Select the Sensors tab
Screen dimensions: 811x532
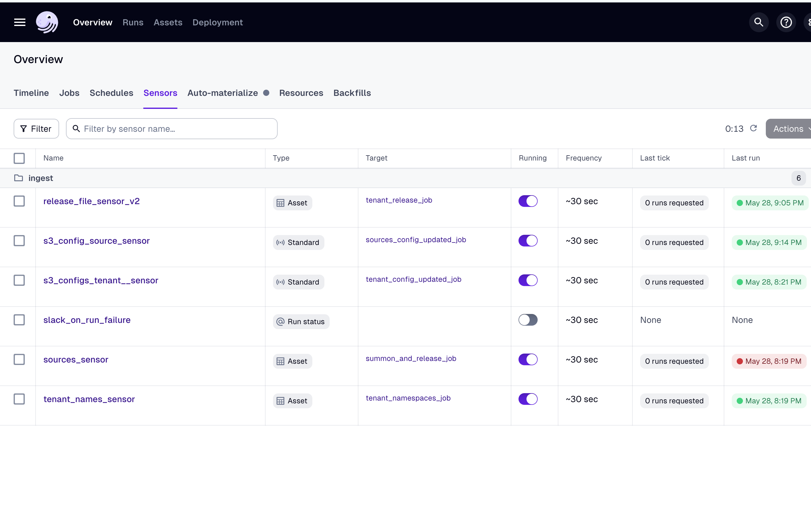point(160,93)
